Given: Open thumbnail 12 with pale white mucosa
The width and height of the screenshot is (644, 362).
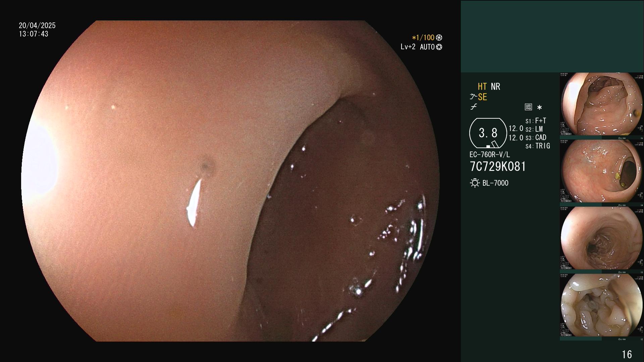Looking at the screenshot, I should [602, 305].
